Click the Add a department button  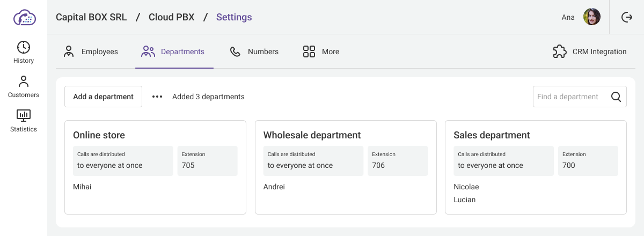[x=103, y=97]
